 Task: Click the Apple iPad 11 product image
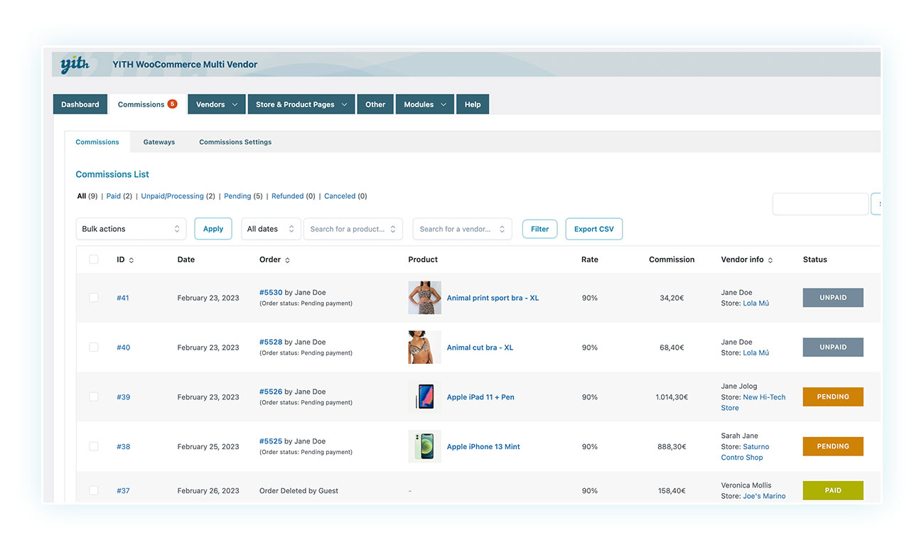tap(424, 397)
